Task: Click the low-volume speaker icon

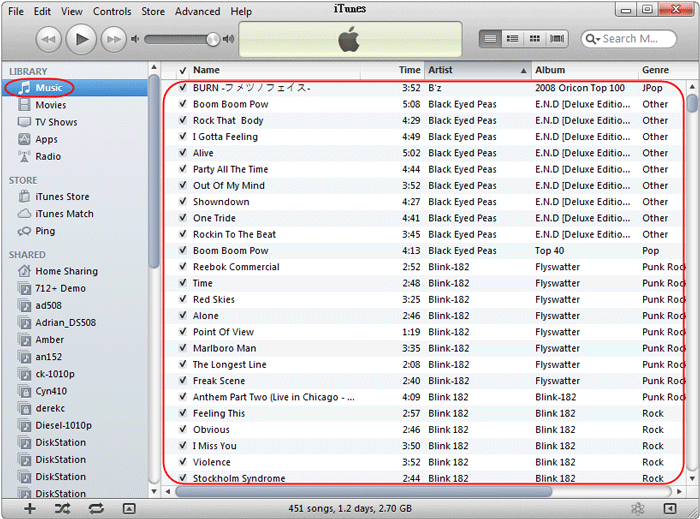Action: 135,39
